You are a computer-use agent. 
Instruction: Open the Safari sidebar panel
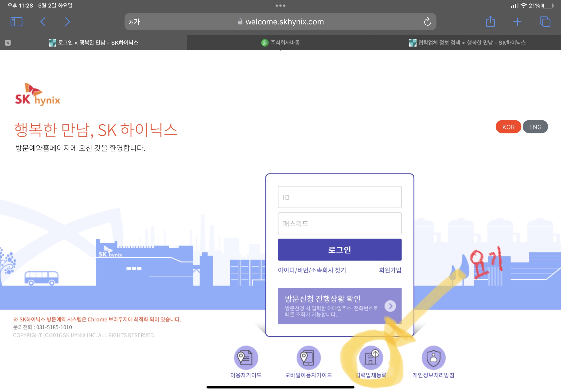[x=16, y=22]
